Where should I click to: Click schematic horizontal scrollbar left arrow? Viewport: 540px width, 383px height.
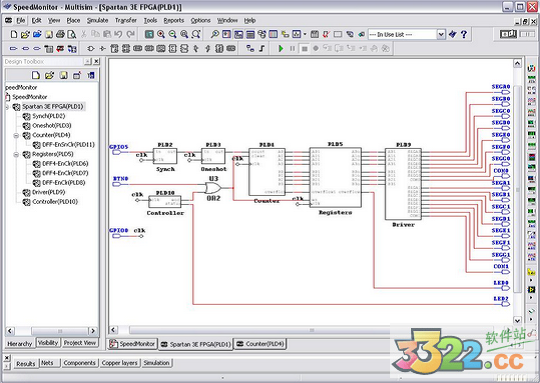(114, 330)
